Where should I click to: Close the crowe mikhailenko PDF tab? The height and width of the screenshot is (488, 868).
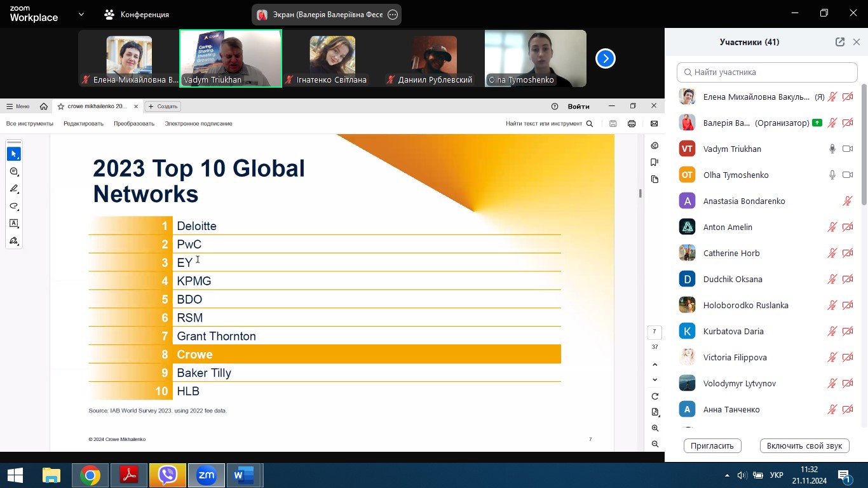coord(136,106)
